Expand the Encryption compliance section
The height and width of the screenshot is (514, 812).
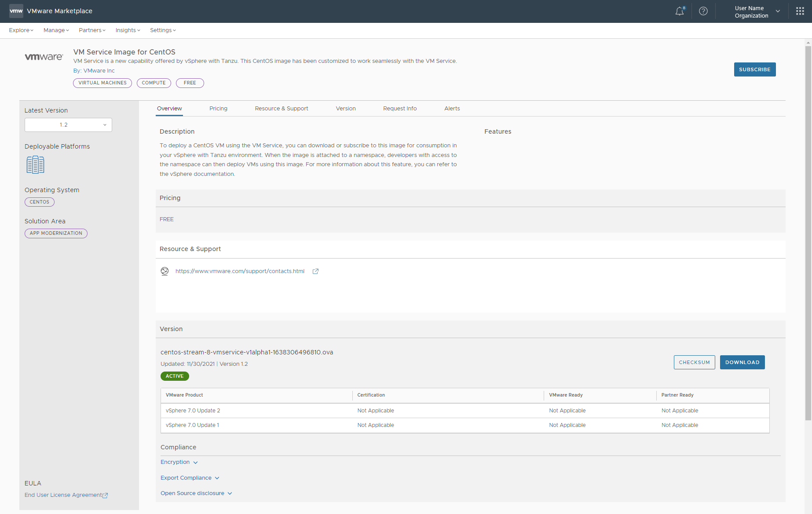click(x=179, y=462)
